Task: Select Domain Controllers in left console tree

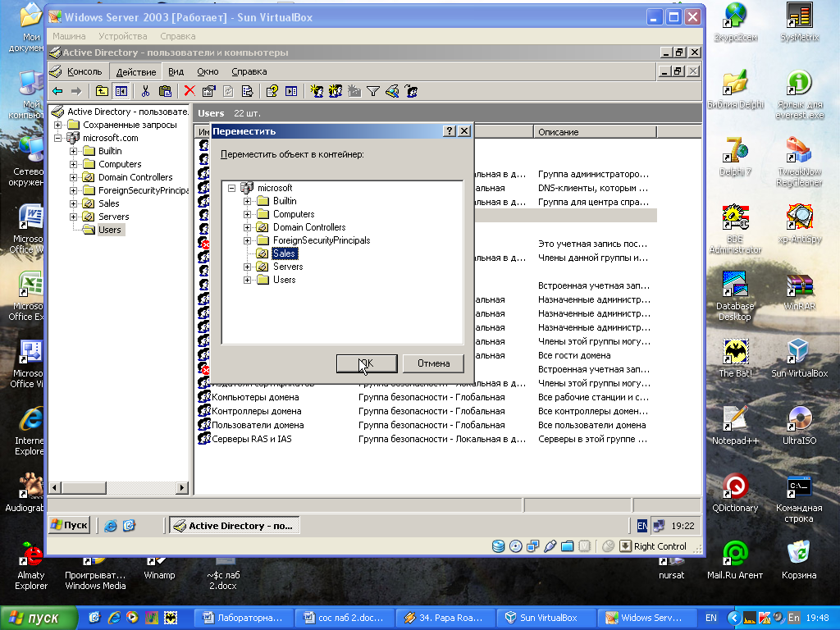Action: [x=135, y=177]
